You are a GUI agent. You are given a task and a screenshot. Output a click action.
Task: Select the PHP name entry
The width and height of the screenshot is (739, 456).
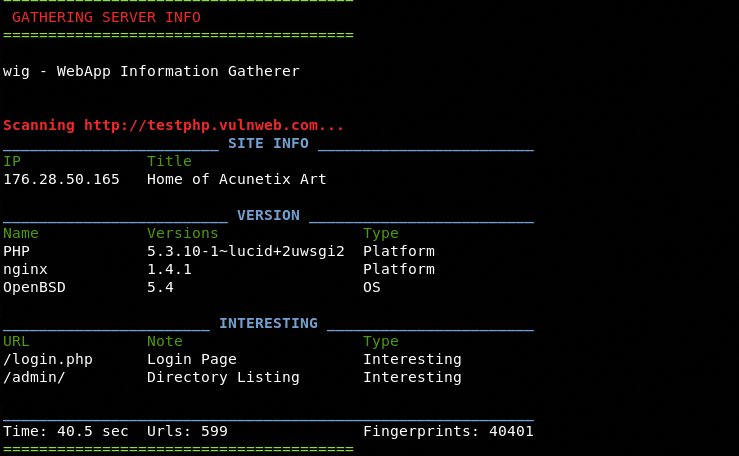pos(17,251)
